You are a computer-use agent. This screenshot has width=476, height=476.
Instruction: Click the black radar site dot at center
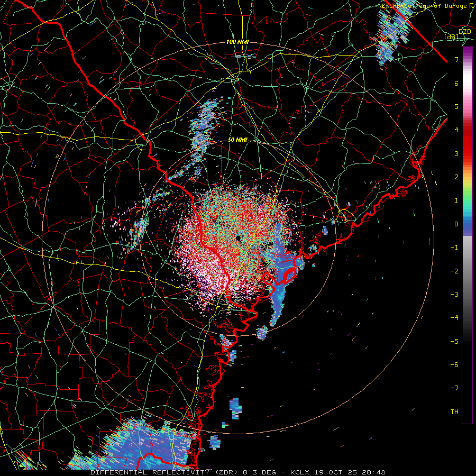pyautogui.click(x=238, y=238)
